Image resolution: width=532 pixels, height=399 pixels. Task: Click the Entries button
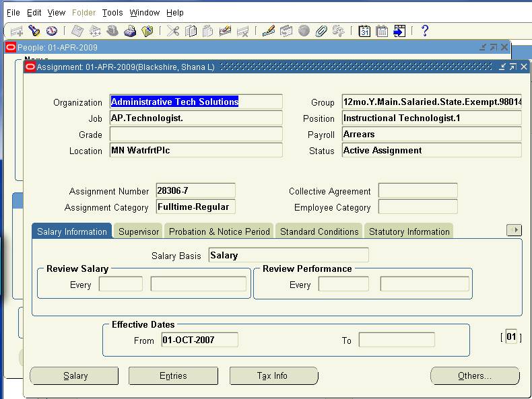[173, 375]
